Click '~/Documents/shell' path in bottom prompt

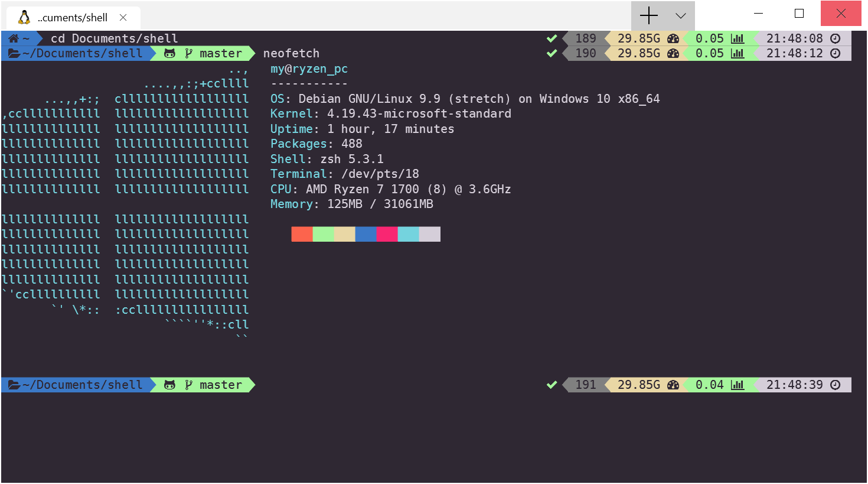point(83,385)
